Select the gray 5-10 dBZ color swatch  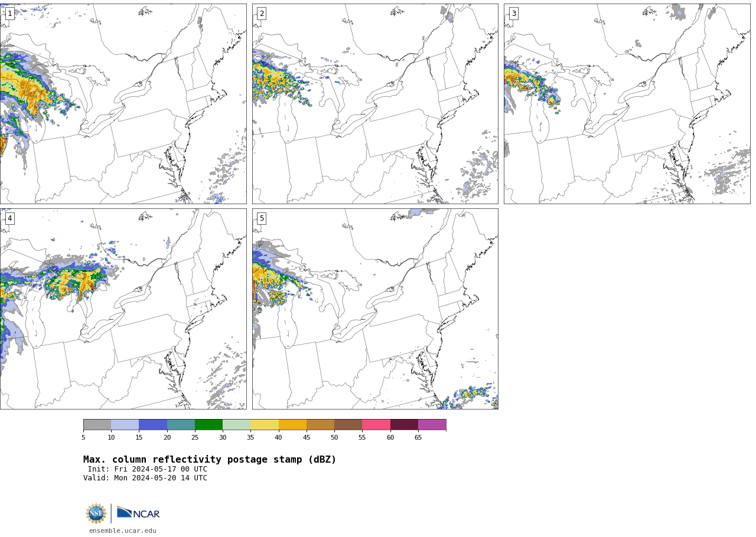pyautogui.click(x=97, y=425)
